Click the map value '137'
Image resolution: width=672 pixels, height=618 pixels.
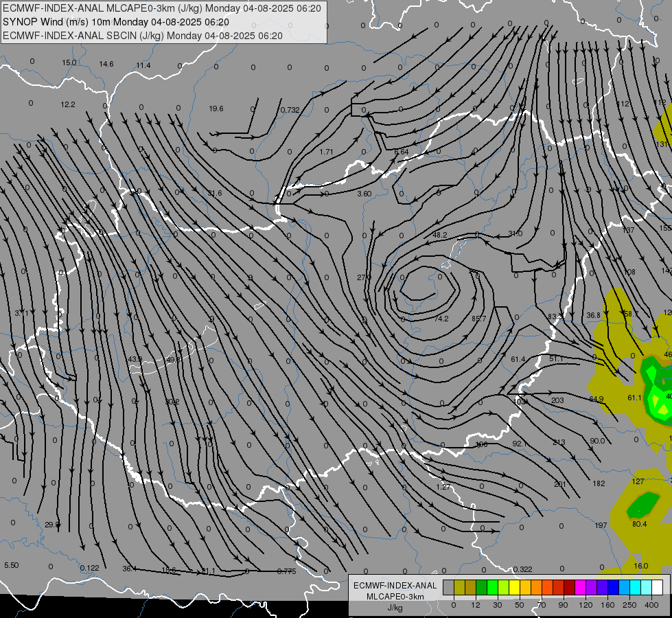point(628,230)
